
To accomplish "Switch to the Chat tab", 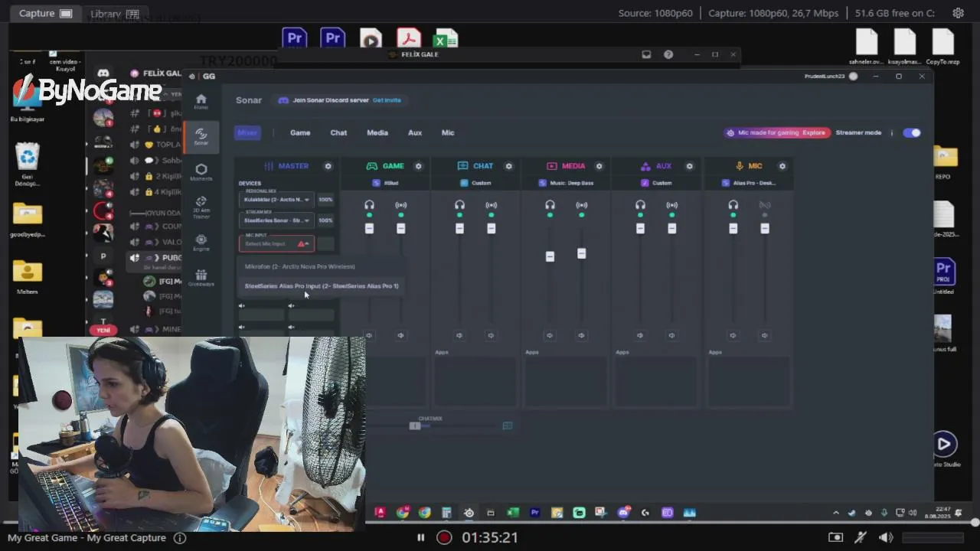I will pyautogui.click(x=338, y=132).
